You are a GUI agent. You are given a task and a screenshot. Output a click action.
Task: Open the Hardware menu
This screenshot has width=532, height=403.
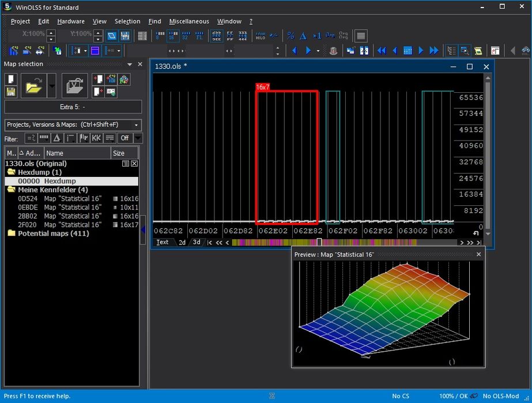[x=71, y=21]
